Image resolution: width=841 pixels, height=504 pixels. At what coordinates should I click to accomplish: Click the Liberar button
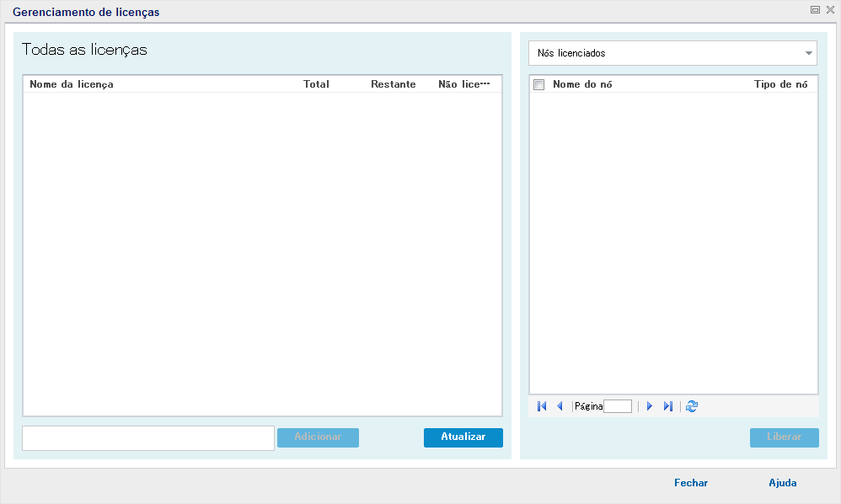785,437
